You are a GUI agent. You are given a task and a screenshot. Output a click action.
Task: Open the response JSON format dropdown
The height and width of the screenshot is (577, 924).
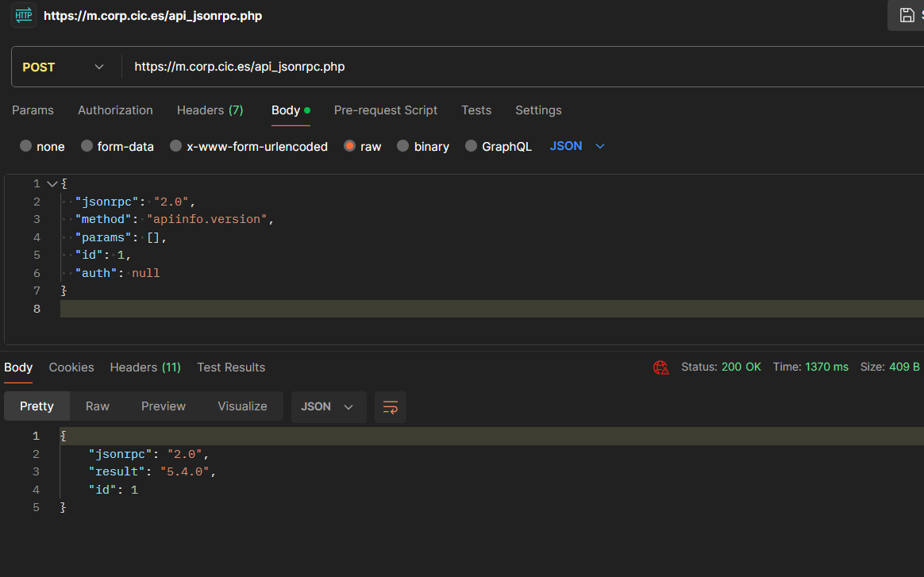[328, 406]
